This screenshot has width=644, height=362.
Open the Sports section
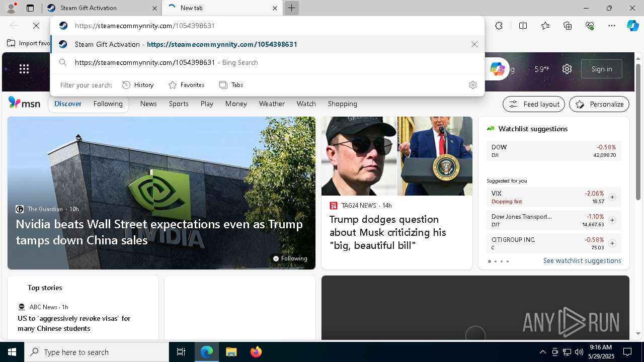click(x=179, y=104)
